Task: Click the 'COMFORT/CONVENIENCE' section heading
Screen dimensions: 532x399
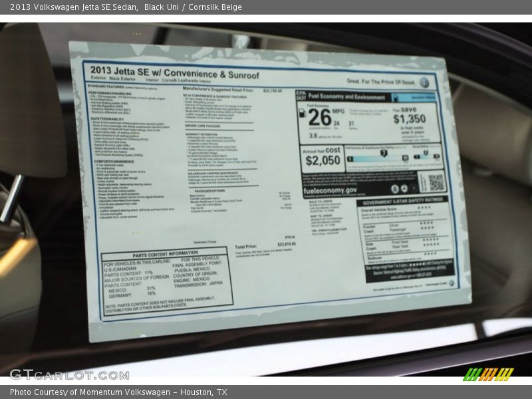Action: (114, 162)
